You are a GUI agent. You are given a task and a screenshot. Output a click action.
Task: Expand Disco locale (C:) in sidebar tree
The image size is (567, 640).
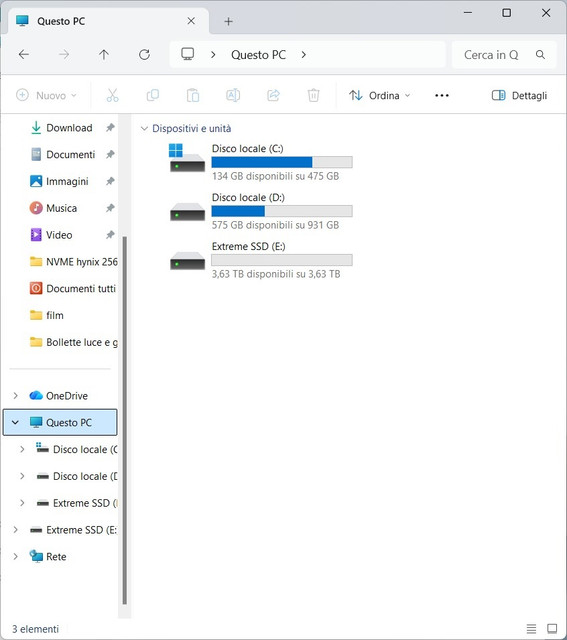[x=22, y=449]
